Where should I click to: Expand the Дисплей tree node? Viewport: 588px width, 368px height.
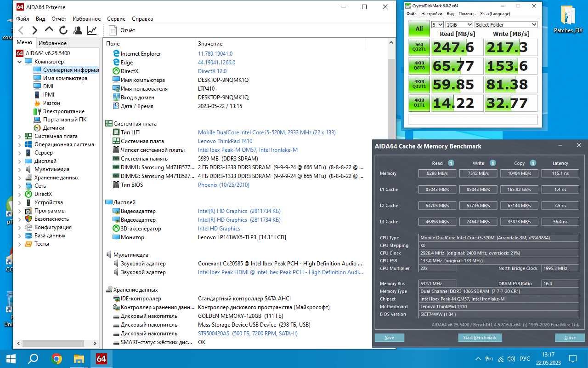pyautogui.click(x=20, y=161)
